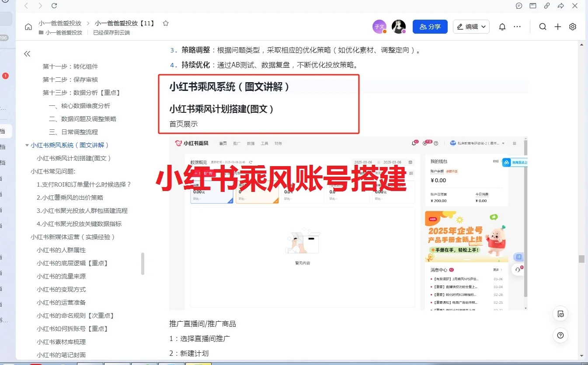Open the 编辑 mode dropdown
This screenshot has width=588, height=365.
(x=471, y=27)
